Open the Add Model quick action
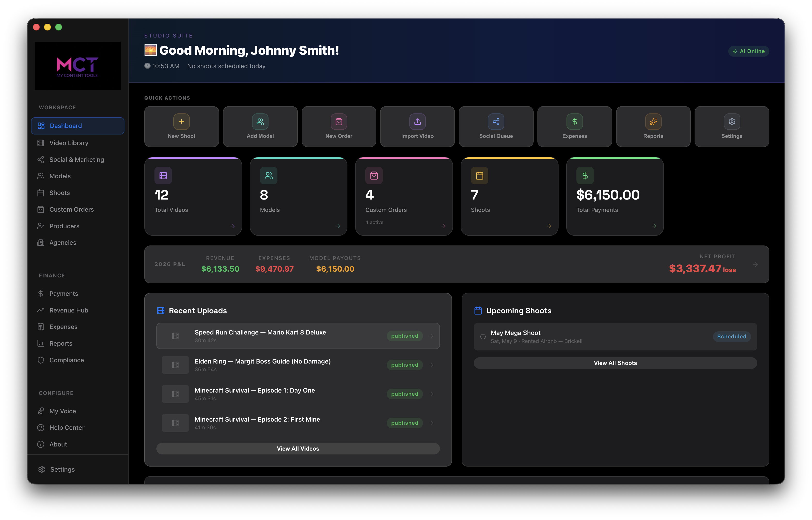812x520 pixels. tap(260, 122)
